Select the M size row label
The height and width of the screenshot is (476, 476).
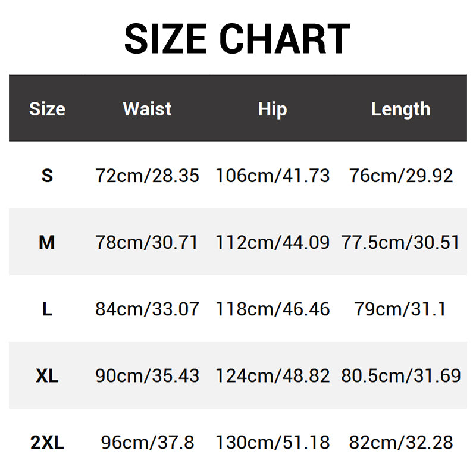[x=47, y=242]
